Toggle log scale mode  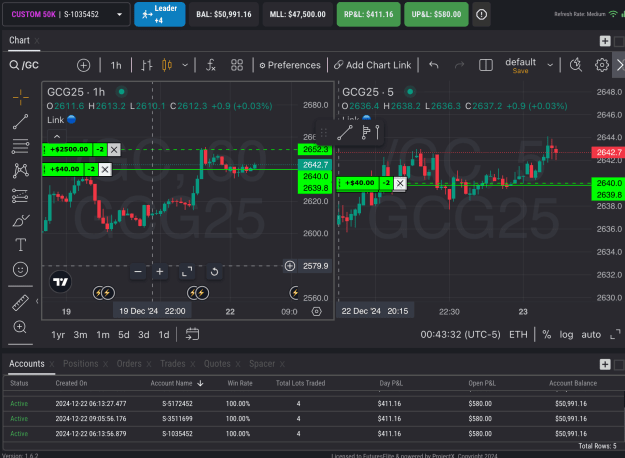tap(566, 334)
